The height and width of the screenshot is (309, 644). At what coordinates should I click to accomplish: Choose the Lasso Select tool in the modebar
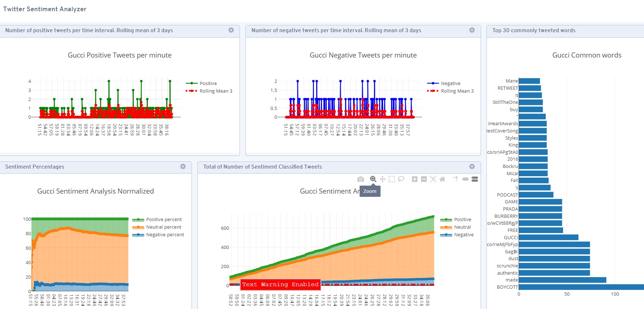point(401,179)
